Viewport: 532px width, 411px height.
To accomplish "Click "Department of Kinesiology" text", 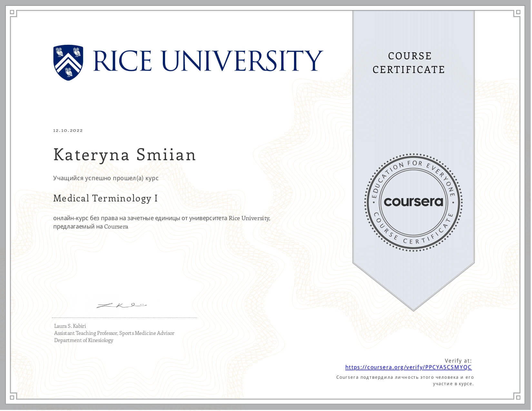I will click(84, 340).
